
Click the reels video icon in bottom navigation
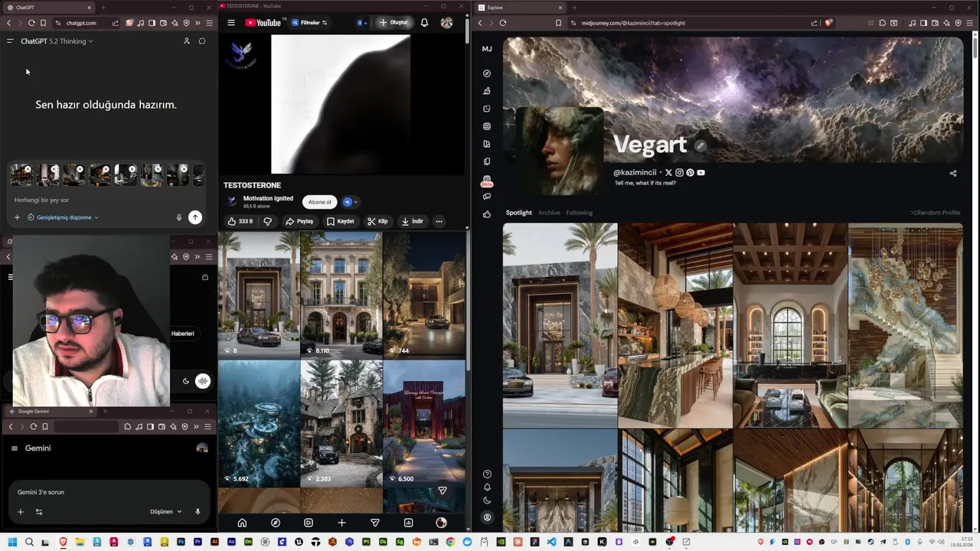click(x=309, y=523)
